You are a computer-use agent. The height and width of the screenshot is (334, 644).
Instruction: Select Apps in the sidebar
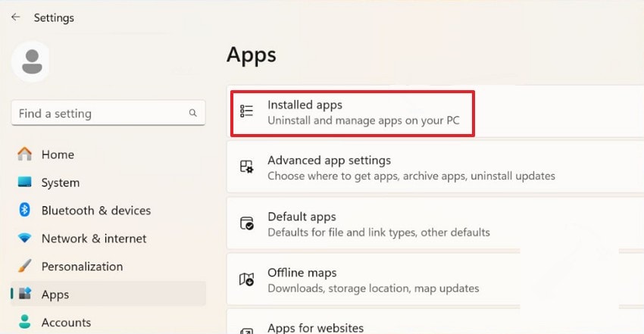pos(108,294)
